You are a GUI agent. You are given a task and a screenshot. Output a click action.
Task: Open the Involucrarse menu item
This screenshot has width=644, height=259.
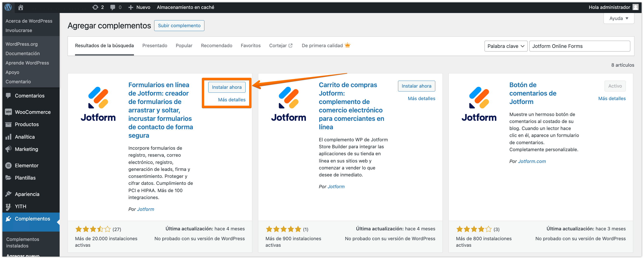click(19, 30)
